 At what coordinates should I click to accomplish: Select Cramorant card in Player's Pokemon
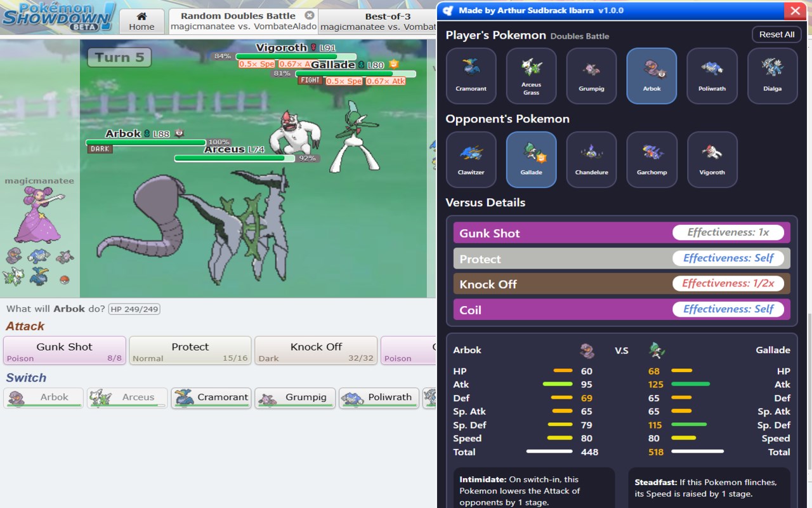pos(471,76)
